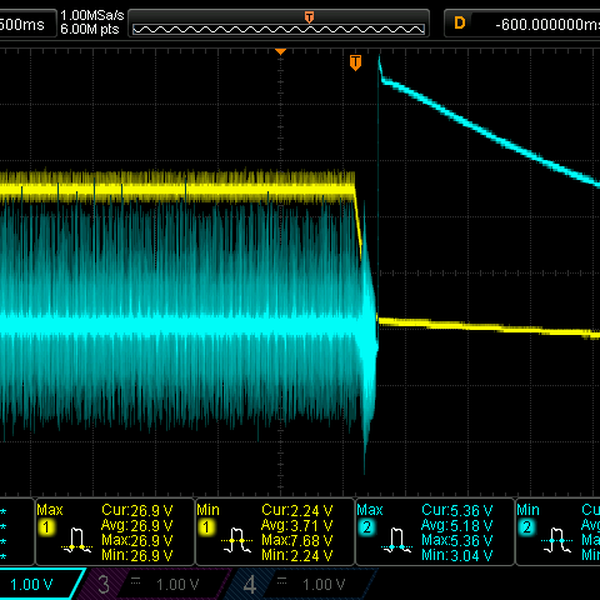Toggle the channel 2 tab showing 1.00 V
Image resolution: width=600 pixels, height=600 pixels.
(40, 584)
